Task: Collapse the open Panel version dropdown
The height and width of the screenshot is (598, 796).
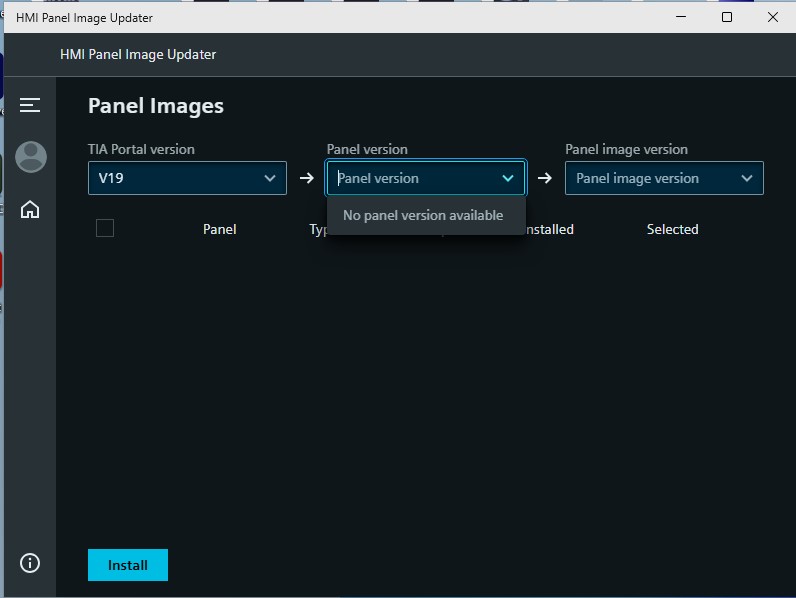Action: 508,178
